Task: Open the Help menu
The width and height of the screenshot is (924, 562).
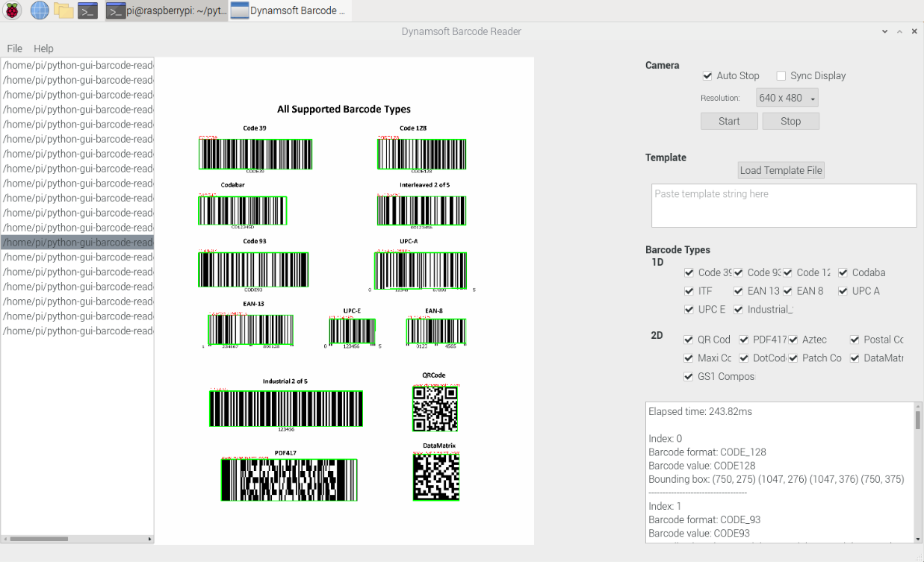Action: [43, 49]
